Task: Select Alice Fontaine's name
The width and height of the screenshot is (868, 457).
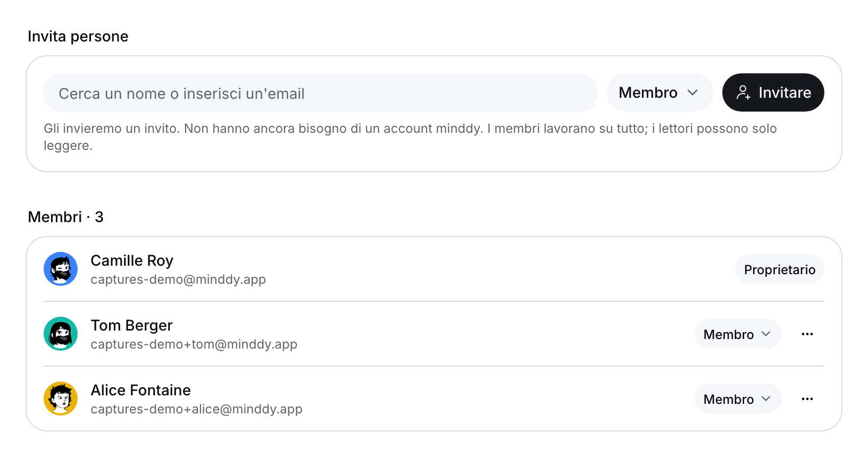Action: point(140,390)
